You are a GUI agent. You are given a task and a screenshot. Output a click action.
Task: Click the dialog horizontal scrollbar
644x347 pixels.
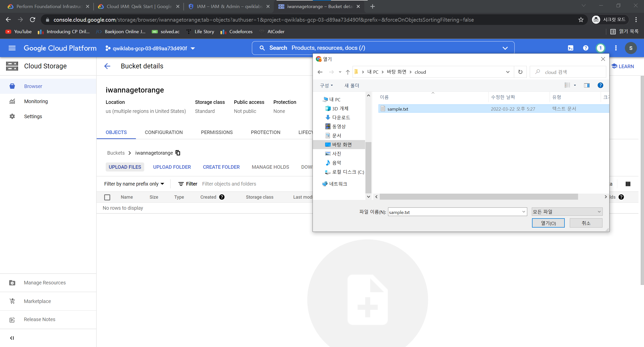pos(478,197)
